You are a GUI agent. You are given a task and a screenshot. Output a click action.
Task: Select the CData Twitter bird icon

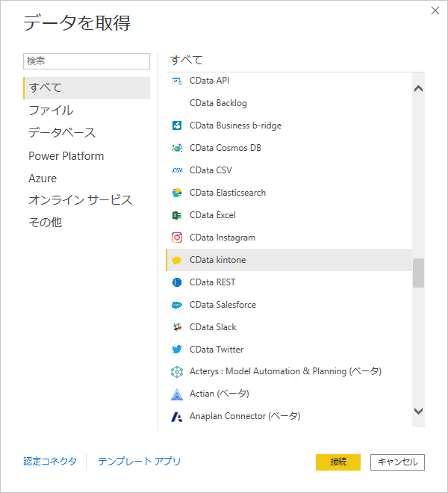point(177,350)
